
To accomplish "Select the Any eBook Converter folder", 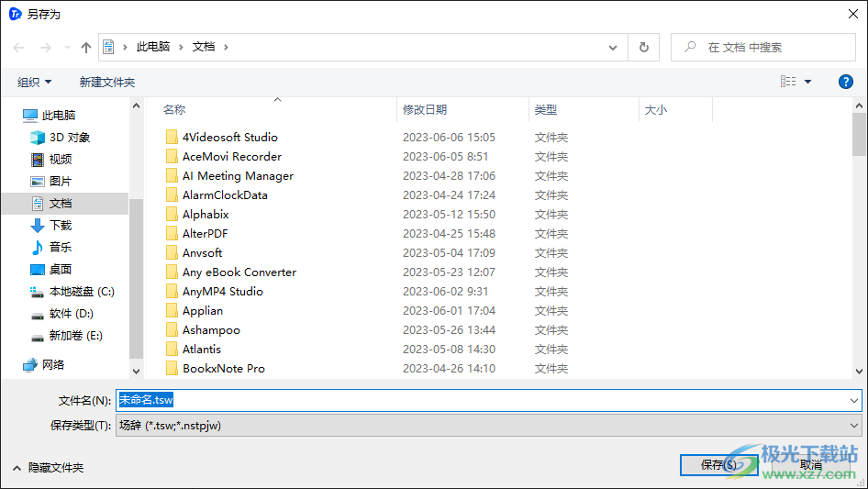I will point(231,272).
